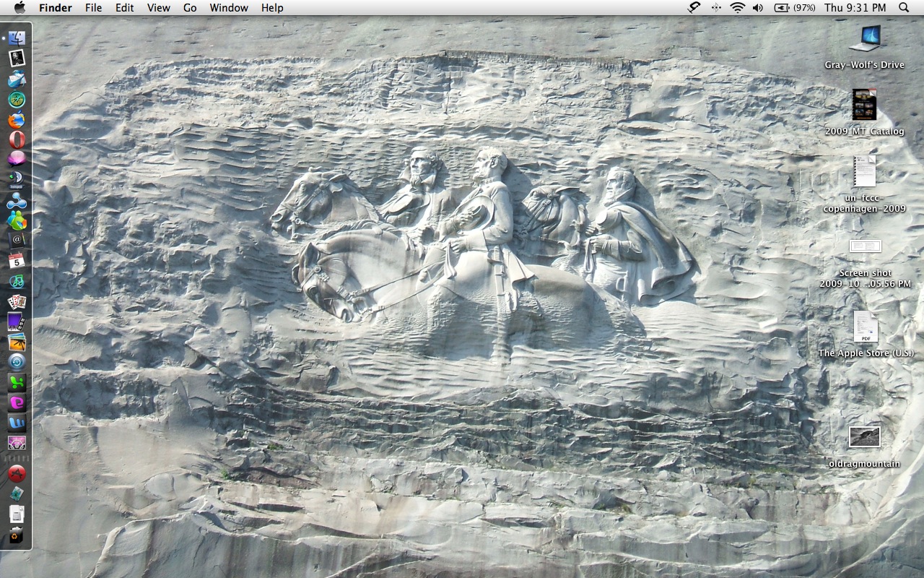
Task: Open the Finder menu
Action: 56,7
